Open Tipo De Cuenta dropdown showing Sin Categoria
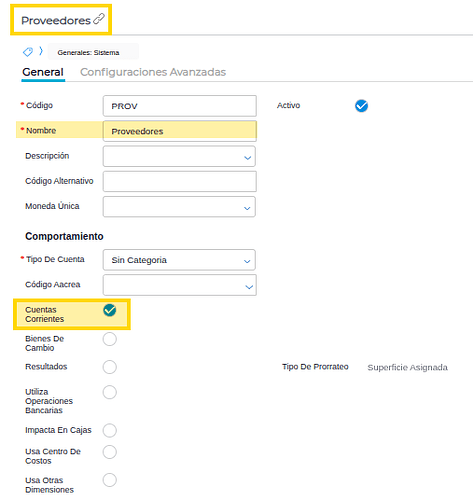 [x=179, y=260]
